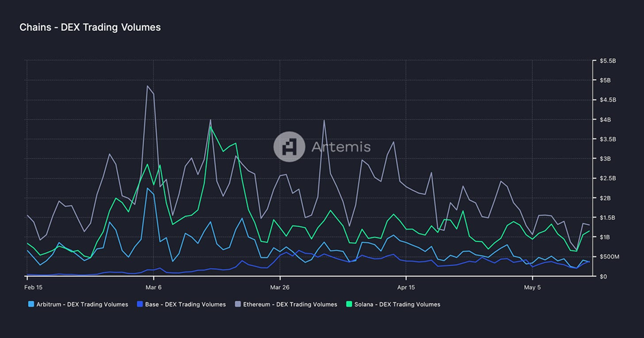
Task: Click the Arbitrum legend color square
Action: pyautogui.click(x=31, y=304)
